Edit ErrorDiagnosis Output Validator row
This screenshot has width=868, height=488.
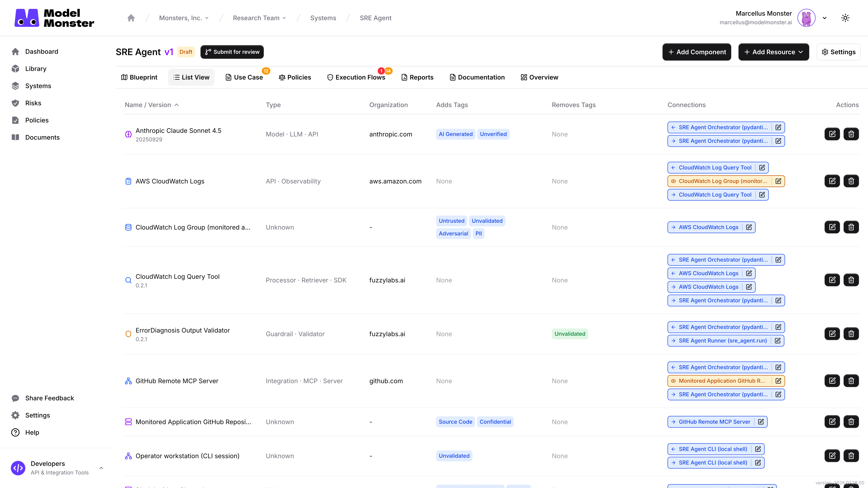(x=832, y=334)
